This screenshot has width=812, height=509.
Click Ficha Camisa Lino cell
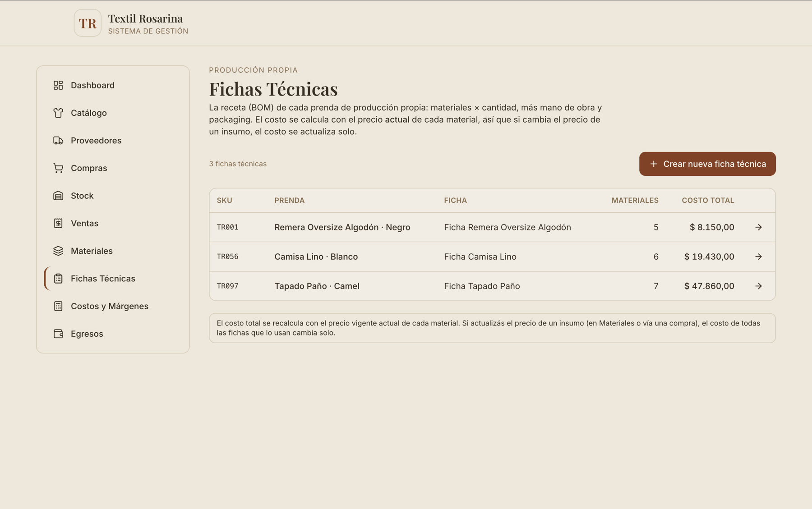click(x=480, y=257)
